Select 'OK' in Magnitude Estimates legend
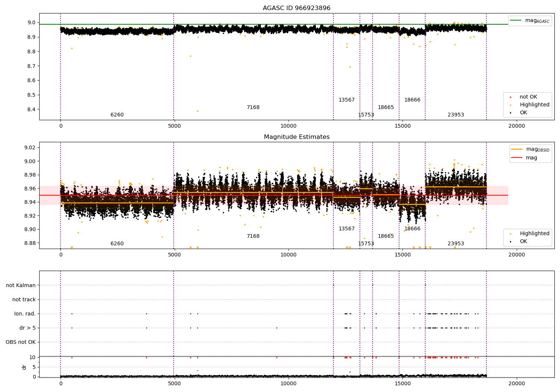This screenshot has width=560, height=392. click(x=523, y=242)
